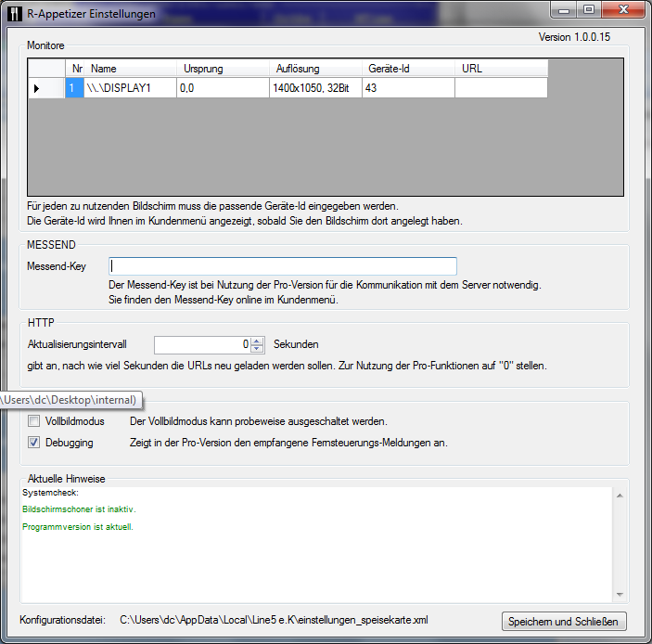Sort by the Ursprung column header

(x=223, y=69)
